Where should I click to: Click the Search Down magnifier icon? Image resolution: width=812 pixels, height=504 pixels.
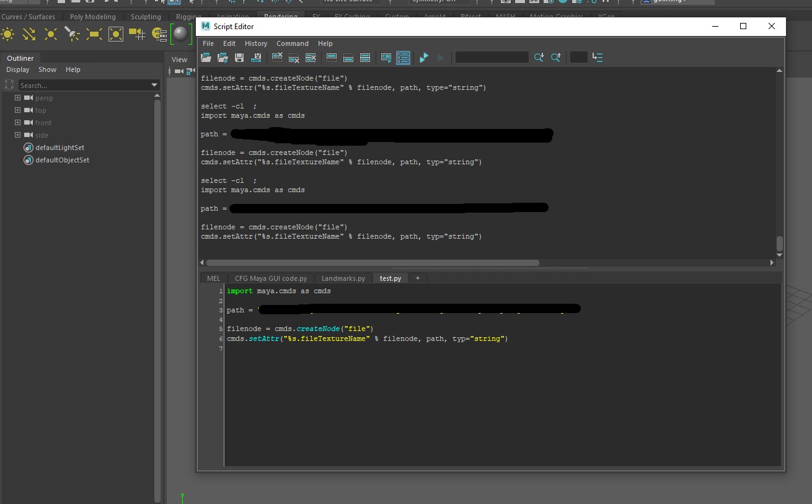[x=539, y=58]
